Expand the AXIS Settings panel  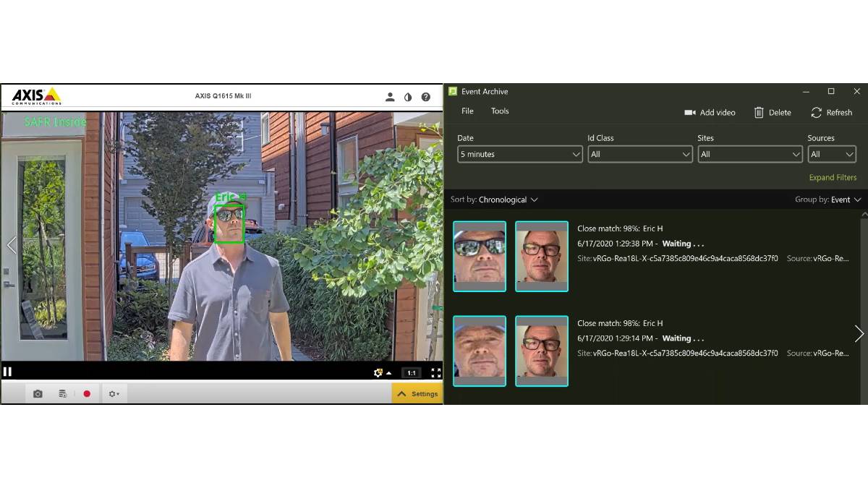[417, 393]
